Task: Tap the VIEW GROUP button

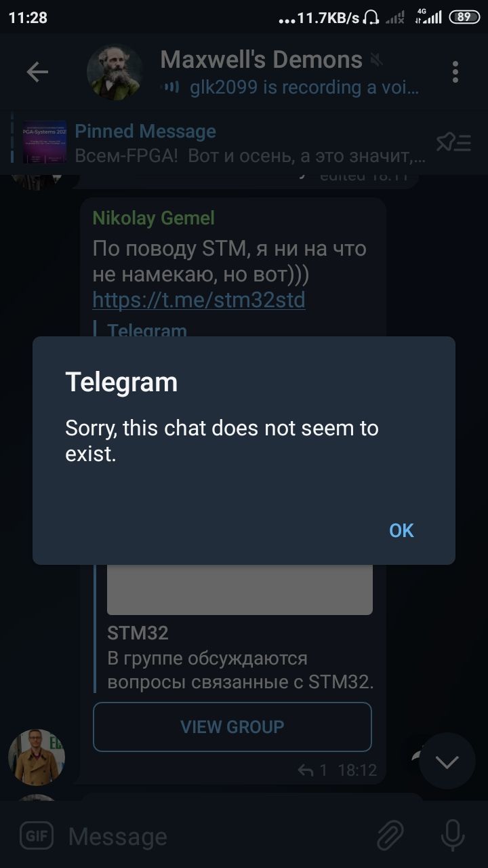Action: [232, 726]
